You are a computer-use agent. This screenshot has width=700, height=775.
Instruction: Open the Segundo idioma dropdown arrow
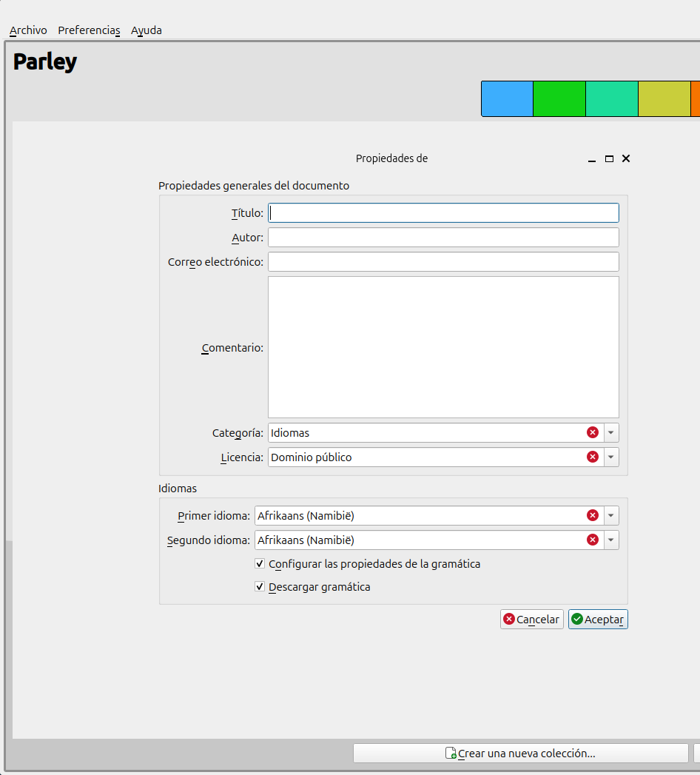pos(611,540)
